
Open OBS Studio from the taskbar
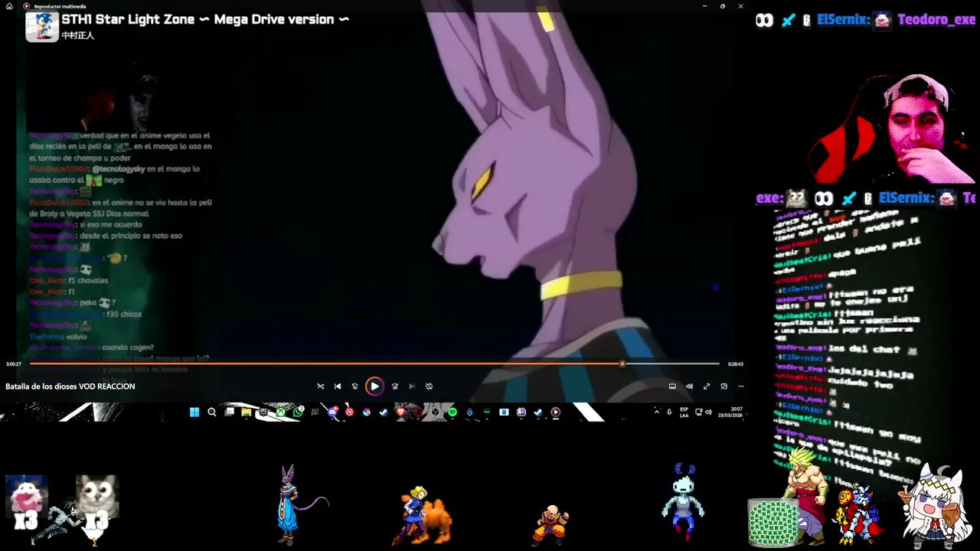click(436, 412)
